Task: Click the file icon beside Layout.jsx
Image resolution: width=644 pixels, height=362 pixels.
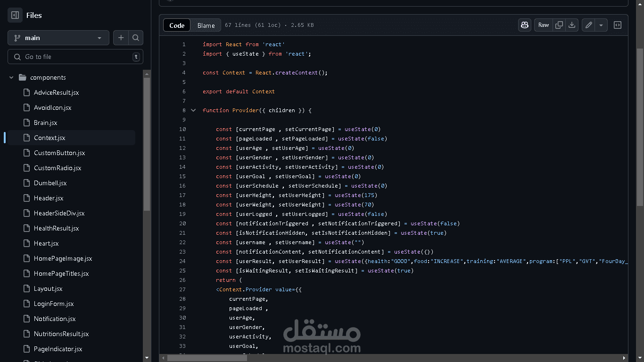Action: (26, 288)
